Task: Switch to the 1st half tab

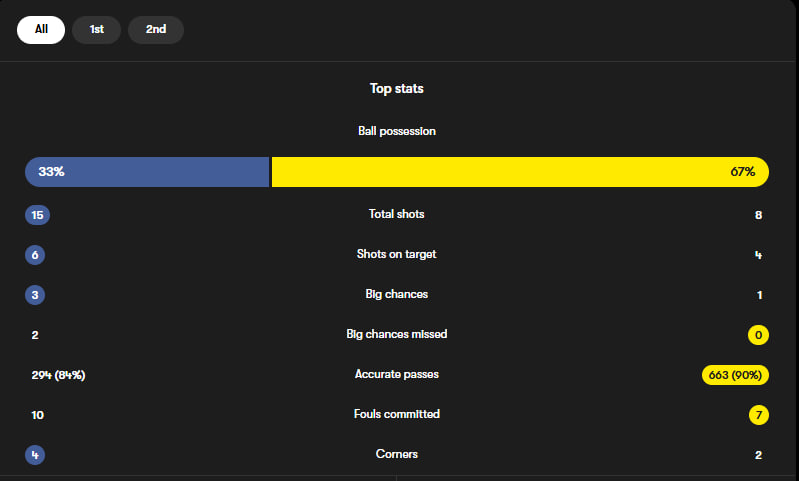Action: (96, 30)
